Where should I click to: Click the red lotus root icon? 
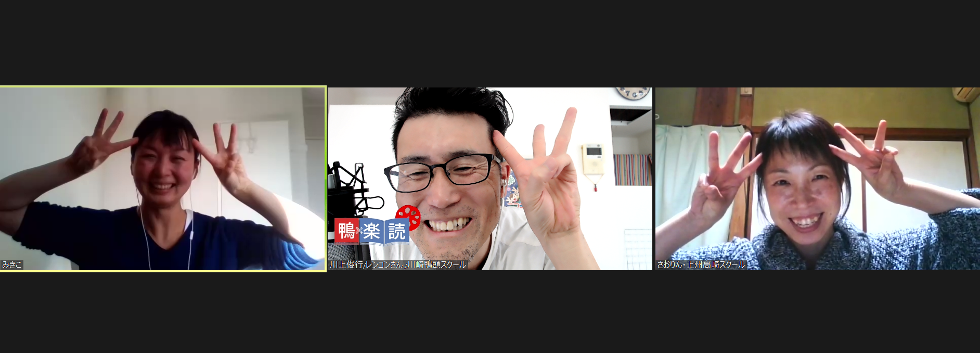click(x=409, y=215)
